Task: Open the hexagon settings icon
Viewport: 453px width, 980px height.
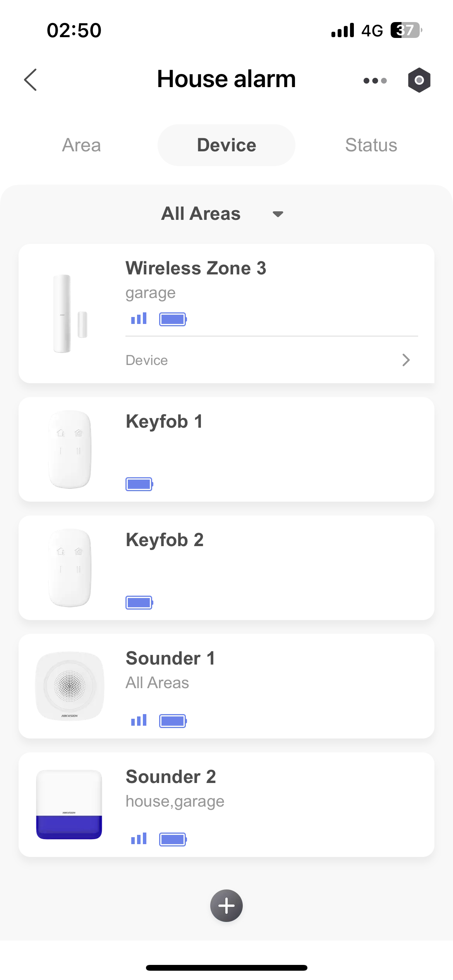Action: [x=419, y=80]
